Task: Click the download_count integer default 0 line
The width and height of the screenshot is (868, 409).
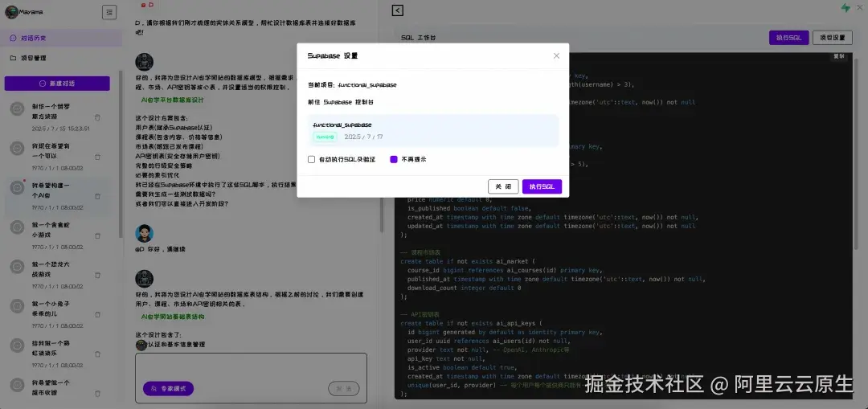Action: coord(464,288)
